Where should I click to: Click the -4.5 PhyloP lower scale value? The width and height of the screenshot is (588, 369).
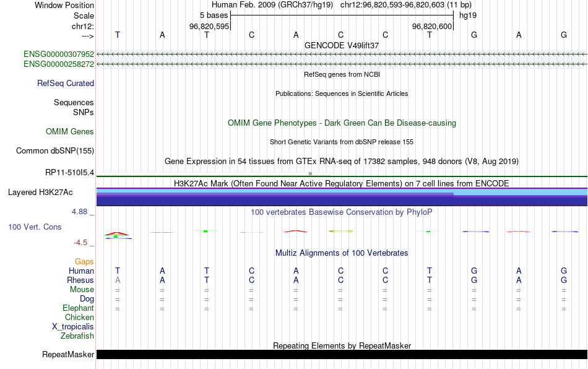pos(80,243)
